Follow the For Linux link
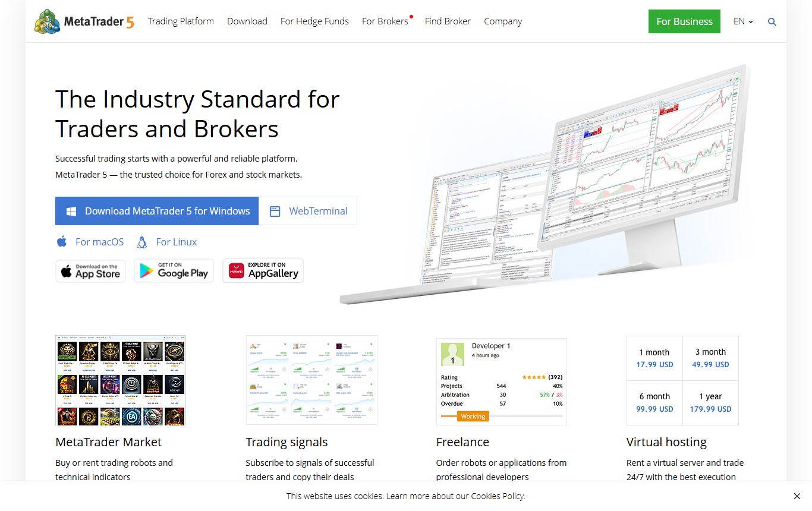The image size is (812, 511). [177, 242]
